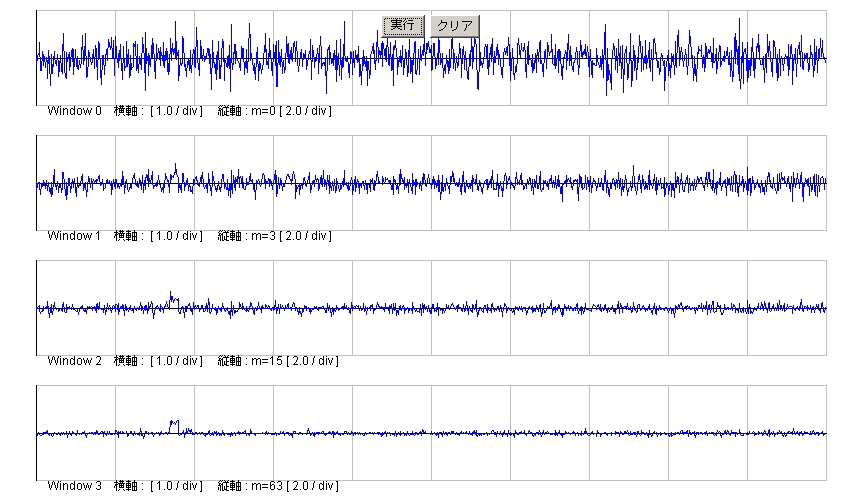Select the Window 2 m=15 axis caption
The width and height of the screenshot is (860, 500).
coord(193,361)
